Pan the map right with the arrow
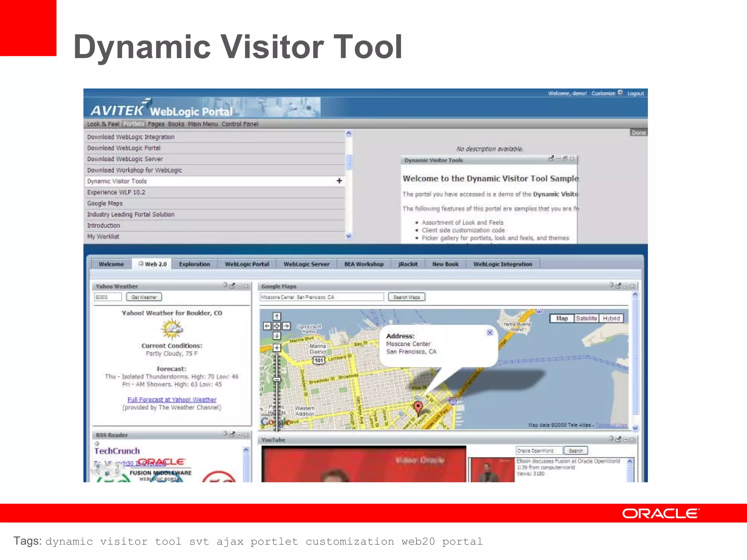This screenshot has height=560, width=747. [x=286, y=326]
